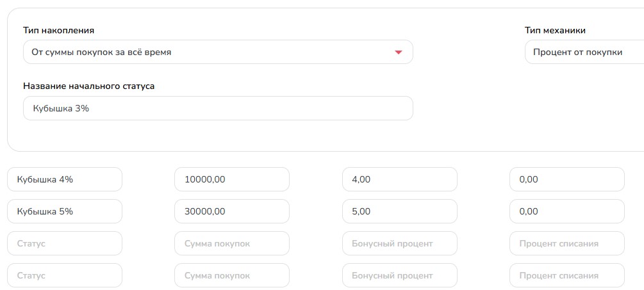Click the Название начального статуса label
Screen dimensions: 644x290
tap(89, 86)
